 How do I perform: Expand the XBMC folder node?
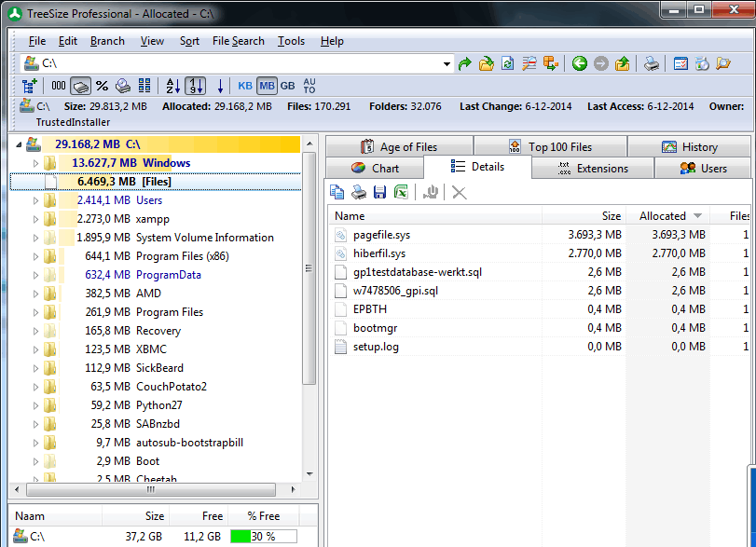35,349
